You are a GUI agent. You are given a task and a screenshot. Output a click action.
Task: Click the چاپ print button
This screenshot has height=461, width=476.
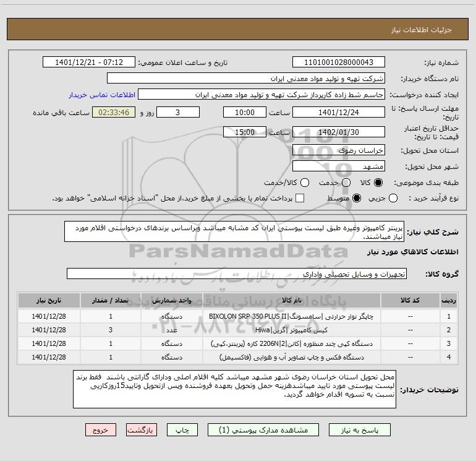point(182,430)
